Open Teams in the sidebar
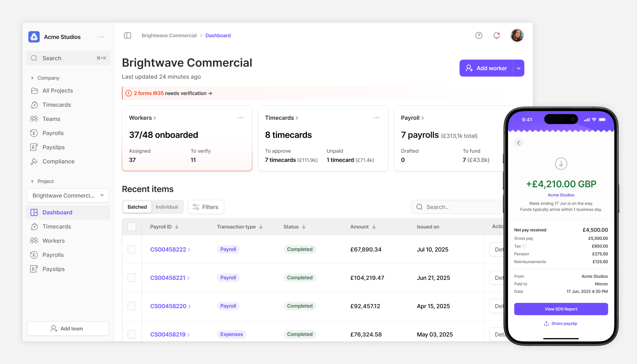Image resolution: width=637 pixels, height=364 pixels. [x=68, y=119]
